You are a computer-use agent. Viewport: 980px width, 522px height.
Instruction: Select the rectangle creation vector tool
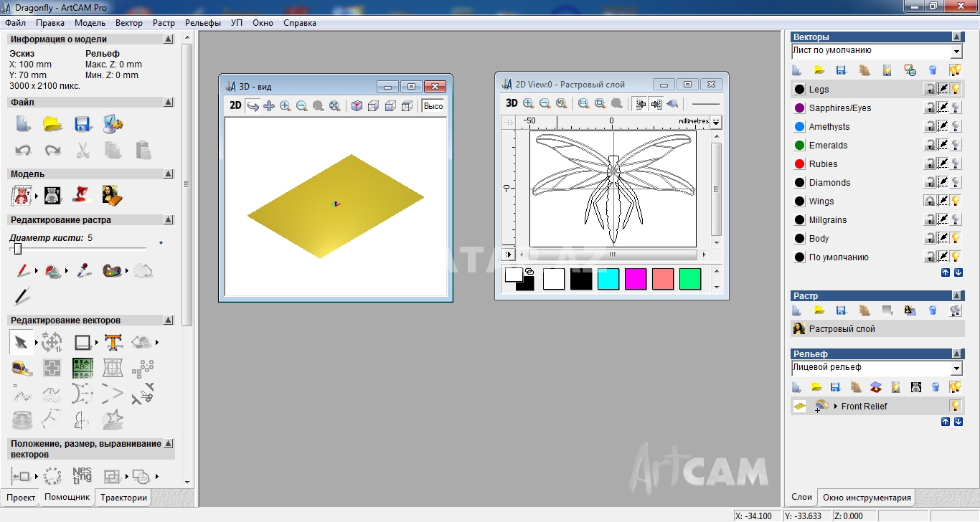[x=83, y=342]
